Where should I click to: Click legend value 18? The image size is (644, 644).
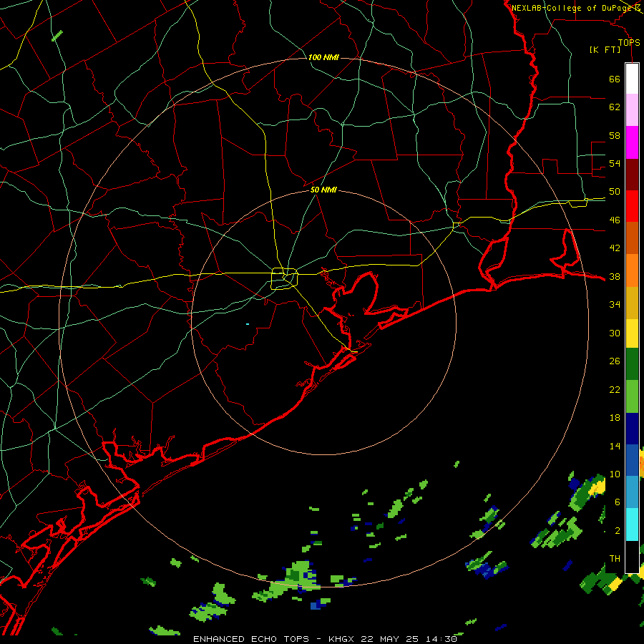[x=615, y=418]
